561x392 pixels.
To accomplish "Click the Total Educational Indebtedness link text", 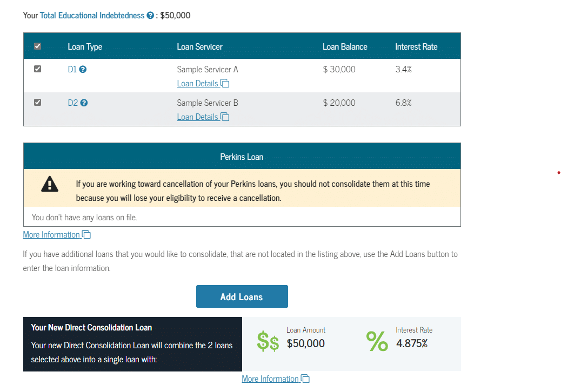I will click(x=92, y=15).
